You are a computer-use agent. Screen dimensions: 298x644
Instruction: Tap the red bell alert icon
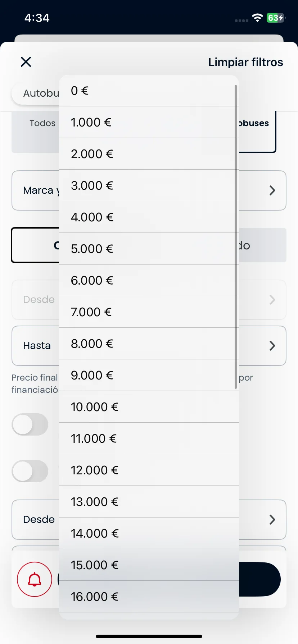tap(35, 579)
